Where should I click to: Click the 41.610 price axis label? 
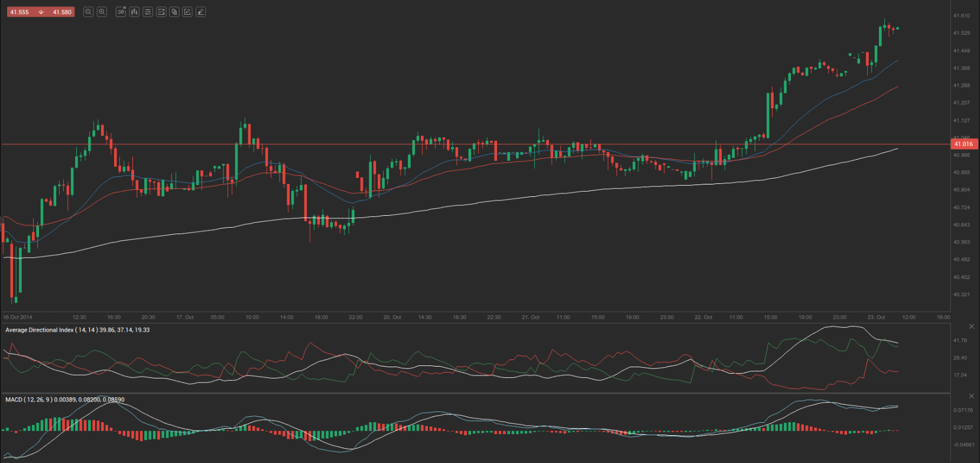tap(961, 16)
